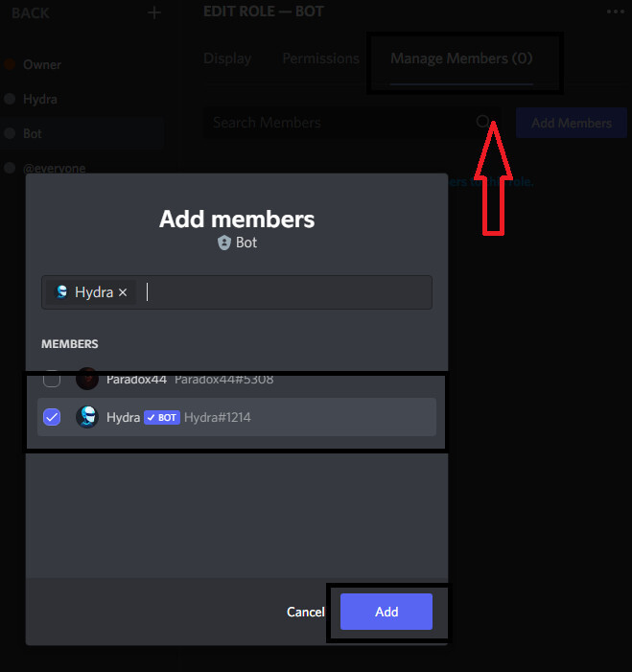
Task: Click the Add button in dialog
Action: [x=386, y=612]
